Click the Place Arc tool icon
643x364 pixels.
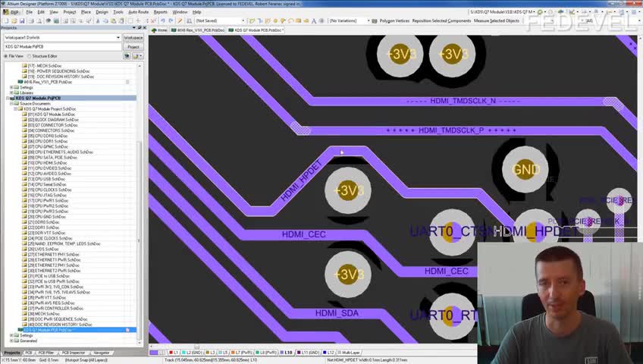pyautogui.click(x=290, y=20)
